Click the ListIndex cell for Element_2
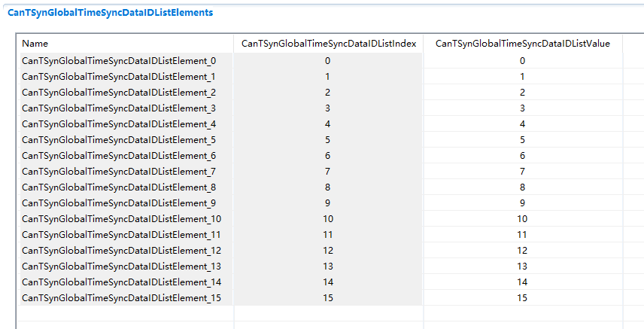 click(x=328, y=93)
